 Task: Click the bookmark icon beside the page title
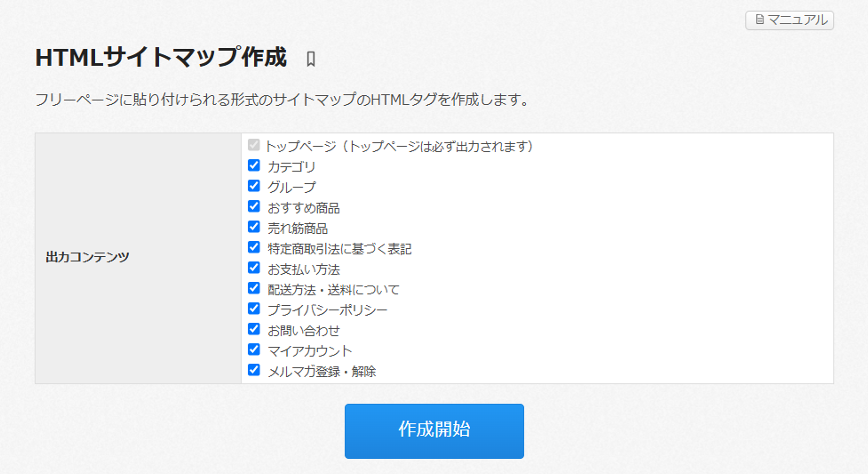pos(311,60)
